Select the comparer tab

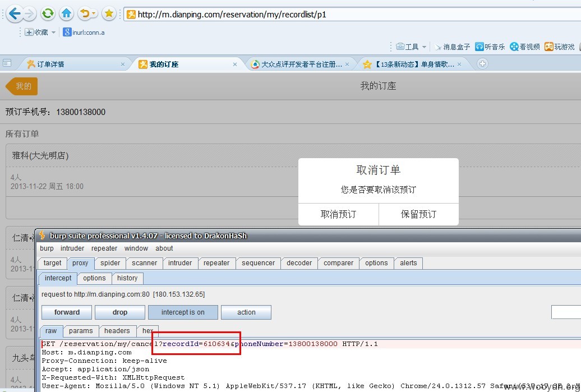tap(338, 263)
